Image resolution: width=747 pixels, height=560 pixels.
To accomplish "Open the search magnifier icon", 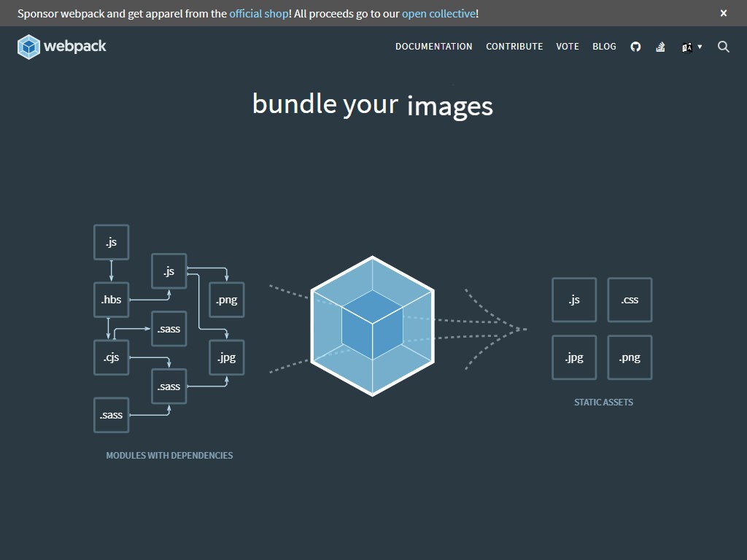I will click(723, 47).
